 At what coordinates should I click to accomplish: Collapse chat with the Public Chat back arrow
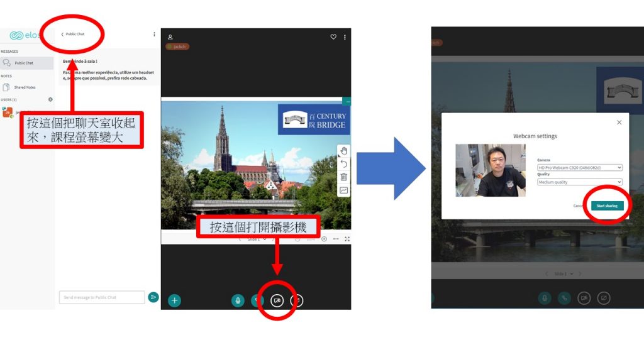(x=73, y=34)
